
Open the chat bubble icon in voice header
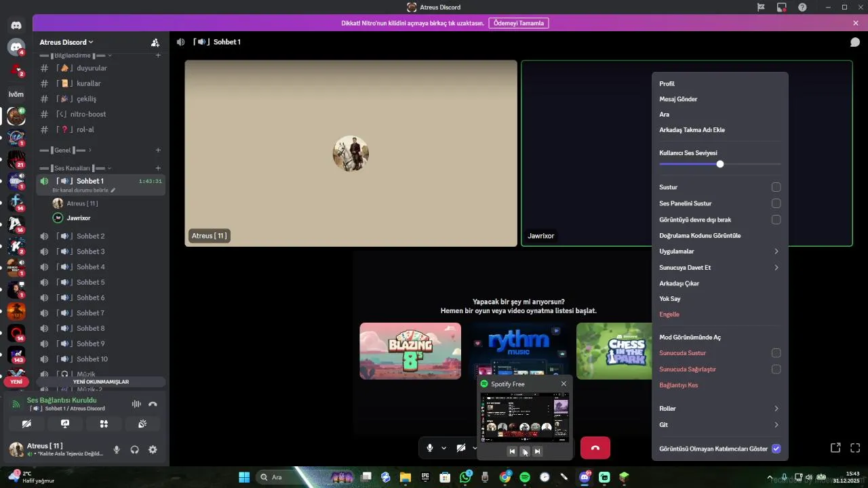pos(855,42)
